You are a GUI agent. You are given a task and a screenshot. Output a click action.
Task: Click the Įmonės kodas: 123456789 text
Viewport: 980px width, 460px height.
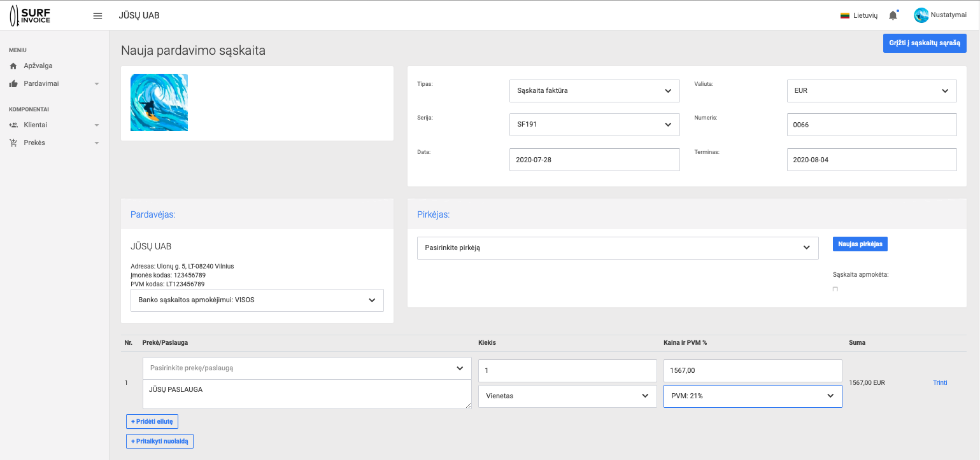168,275
